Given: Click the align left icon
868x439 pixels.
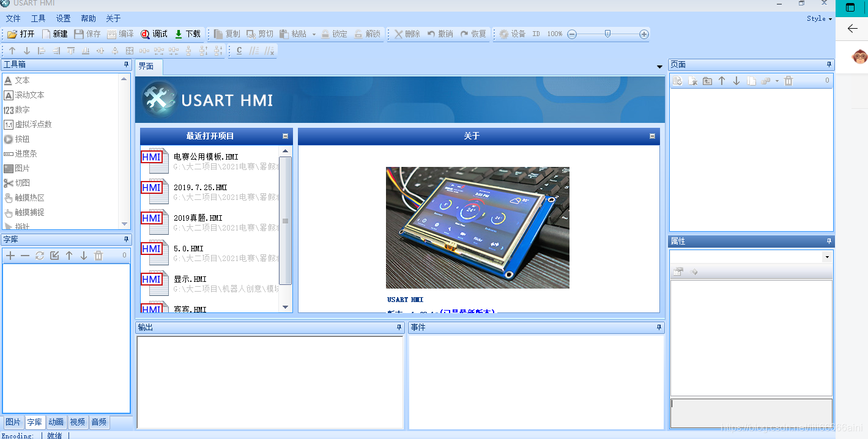Looking at the screenshot, I should point(42,51).
